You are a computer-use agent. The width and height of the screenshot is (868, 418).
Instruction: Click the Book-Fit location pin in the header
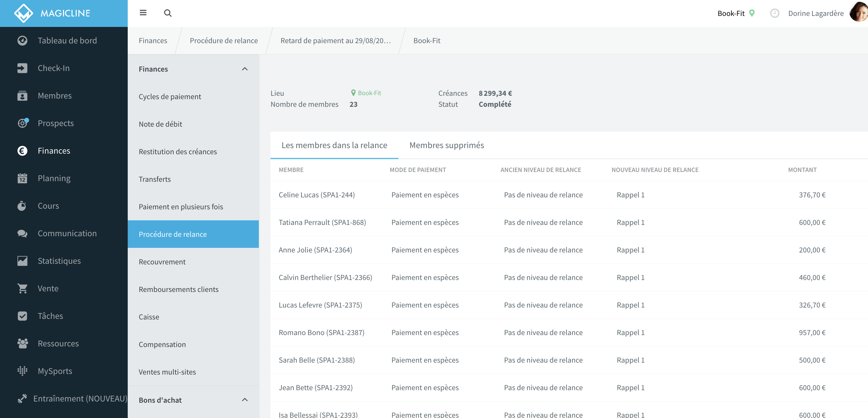(752, 13)
